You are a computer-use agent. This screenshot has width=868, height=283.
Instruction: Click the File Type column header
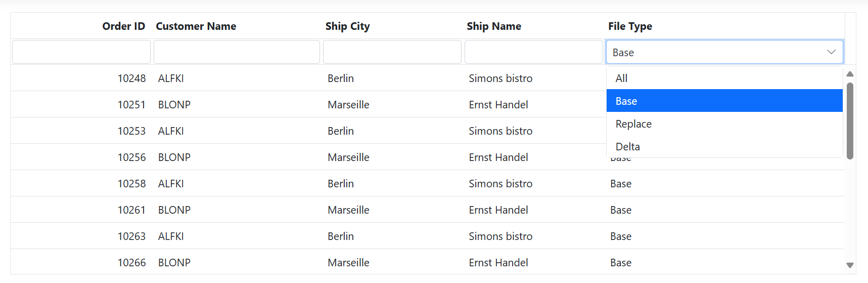(x=630, y=26)
